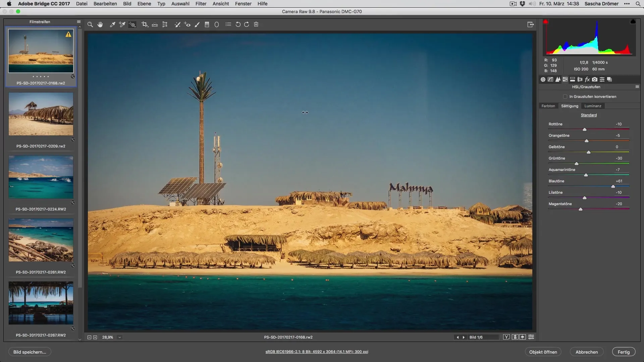The width and height of the screenshot is (644, 362).
Task: Open workflow options sRGB link
Action: [317, 352]
